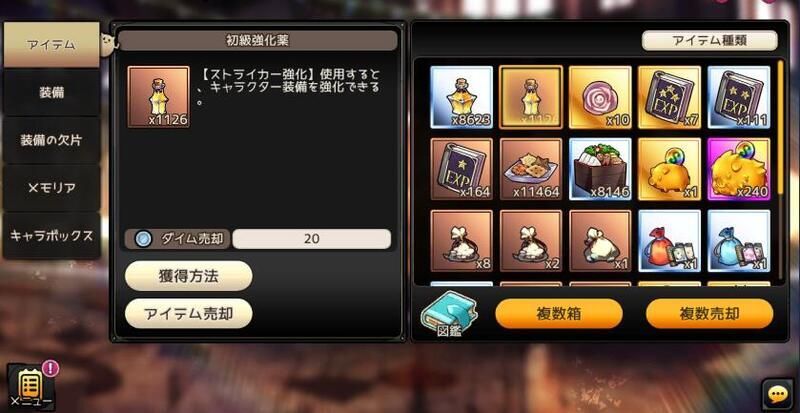Open the キャラボックス tab
800x413 pixels.
point(52,236)
